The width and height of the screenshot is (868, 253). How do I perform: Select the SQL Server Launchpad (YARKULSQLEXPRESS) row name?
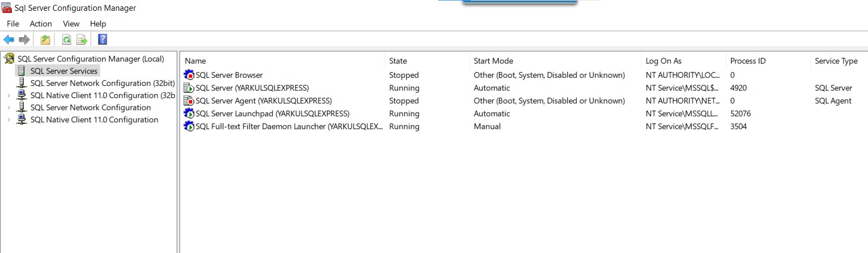coord(272,114)
